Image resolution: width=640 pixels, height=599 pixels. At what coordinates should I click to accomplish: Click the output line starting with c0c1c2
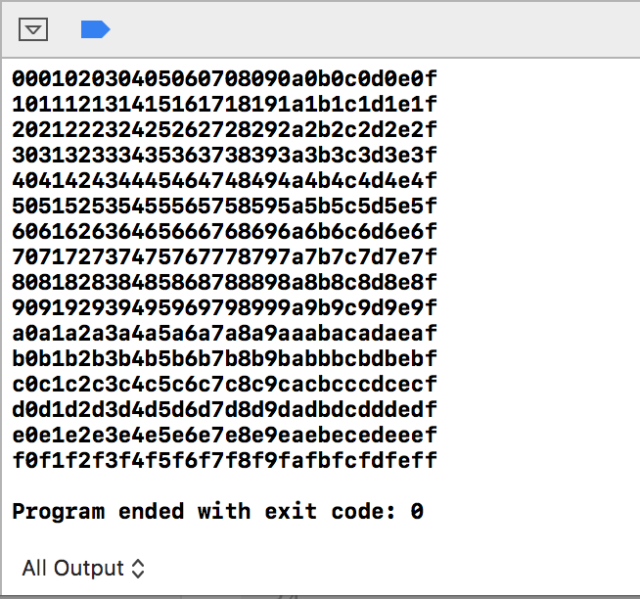pos(224,384)
